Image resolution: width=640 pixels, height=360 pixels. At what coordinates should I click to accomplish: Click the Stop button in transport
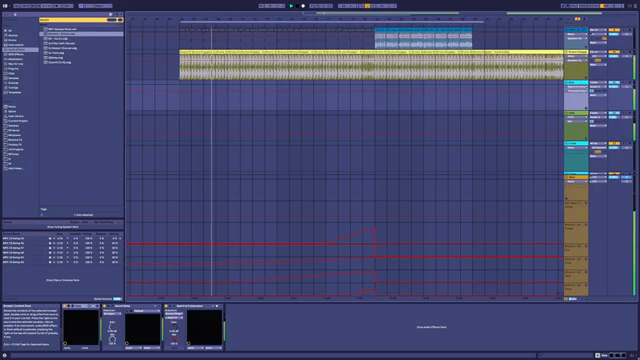pos(297,6)
